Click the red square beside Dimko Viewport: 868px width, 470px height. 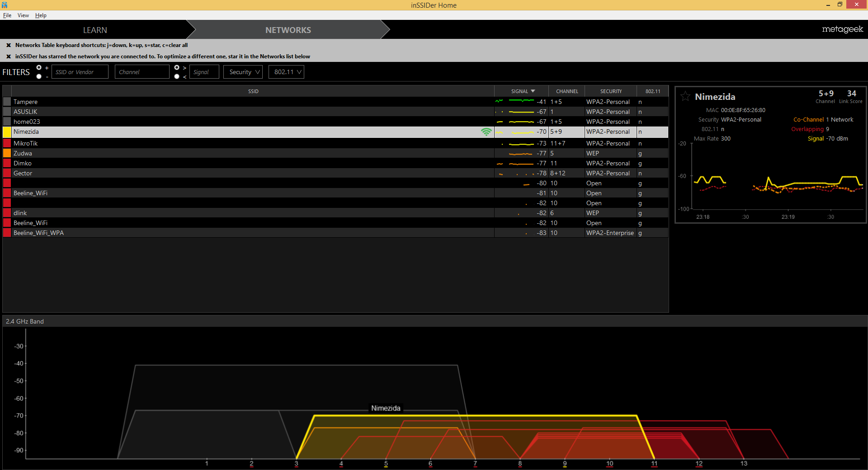point(7,163)
